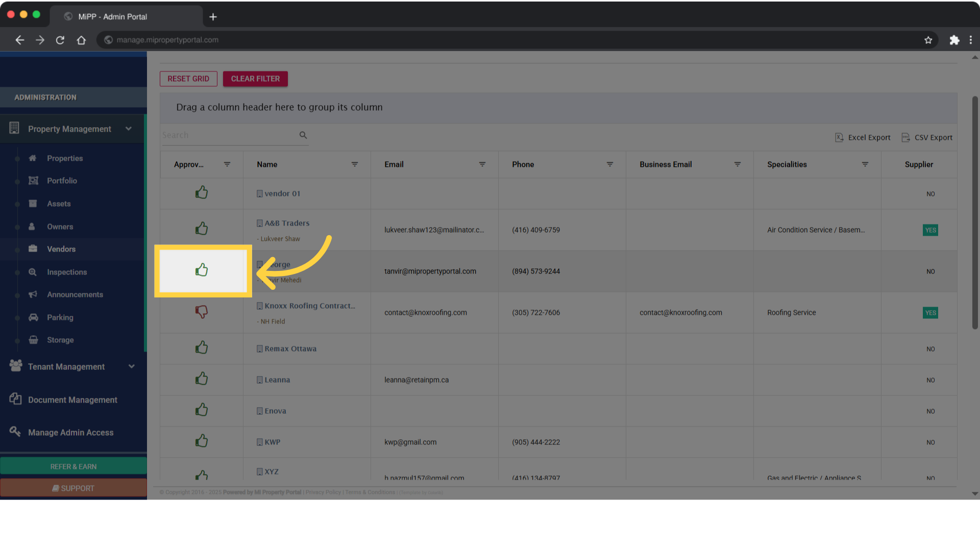This screenshot has width=980, height=551.
Task: Open Owners in the sidebar
Action: point(60,227)
